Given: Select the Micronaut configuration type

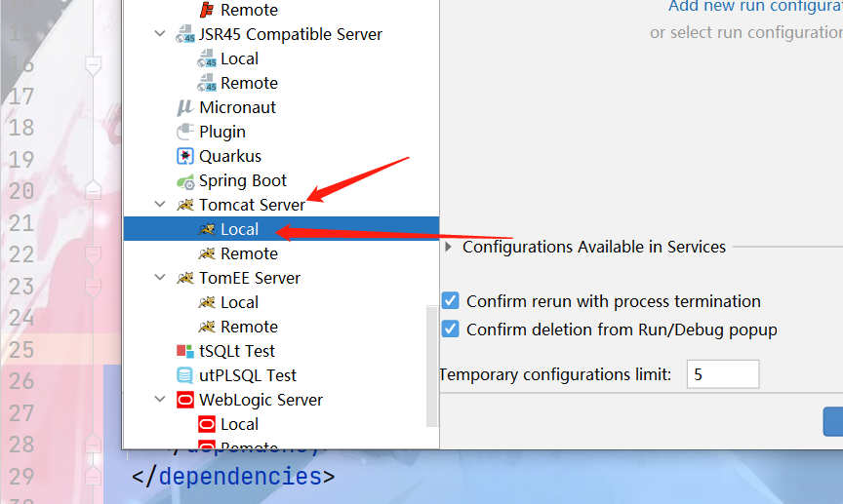Looking at the screenshot, I should (237, 107).
